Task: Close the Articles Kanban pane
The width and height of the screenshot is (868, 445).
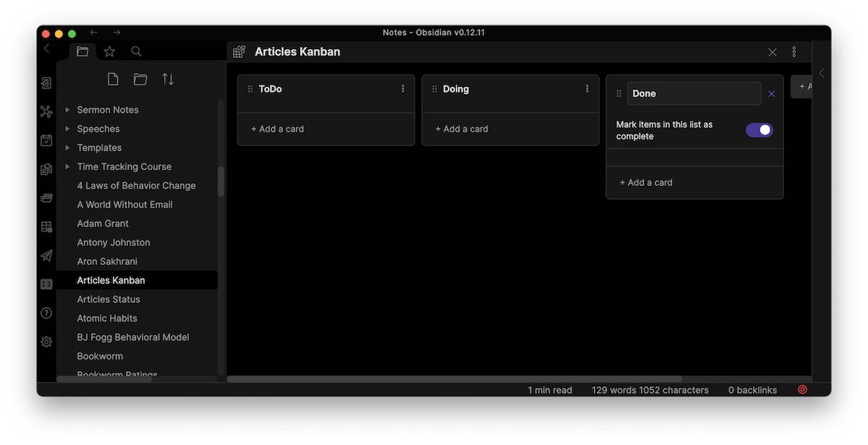Action: click(x=773, y=52)
